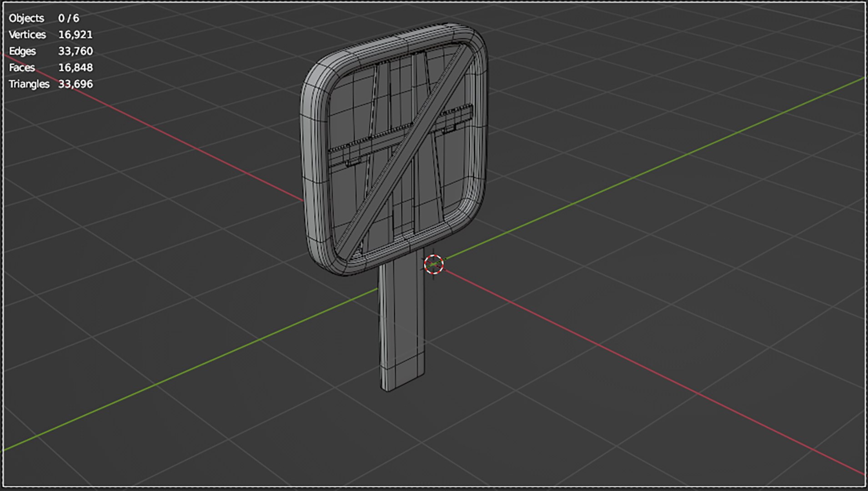Click the "0 / 6" objects count
868x491 pixels.
point(69,18)
